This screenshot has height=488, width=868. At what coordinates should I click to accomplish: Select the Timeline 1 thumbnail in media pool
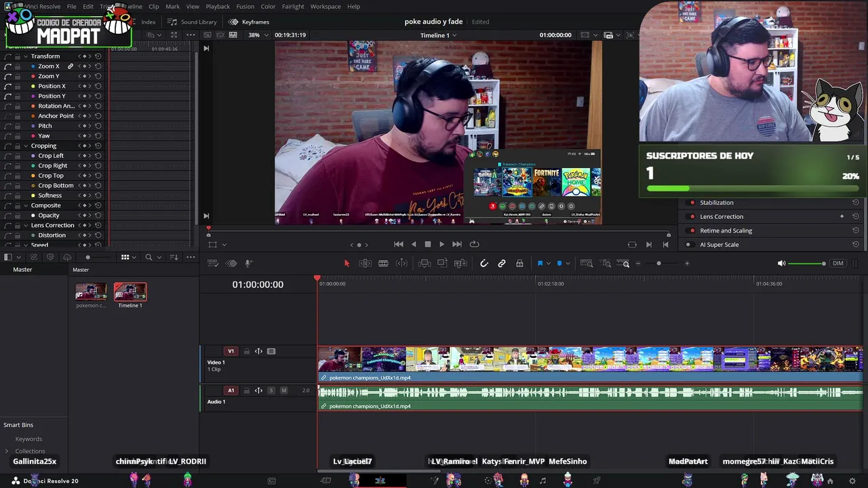(130, 292)
